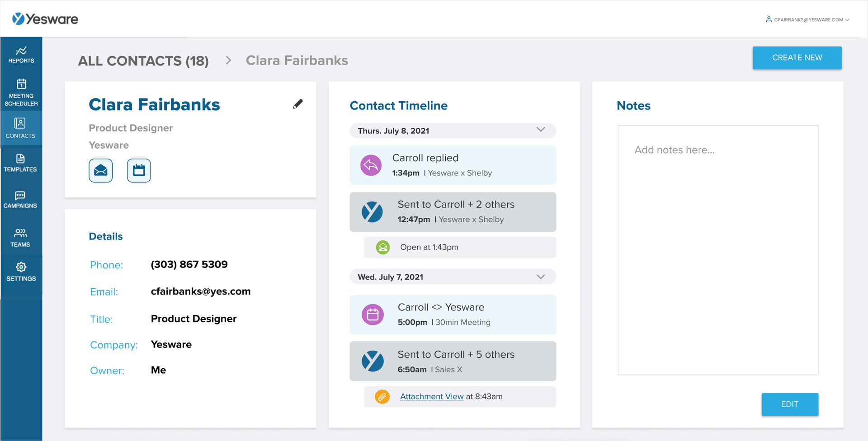Click the CREATE NEW button
The height and width of the screenshot is (441, 868).
click(797, 58)
